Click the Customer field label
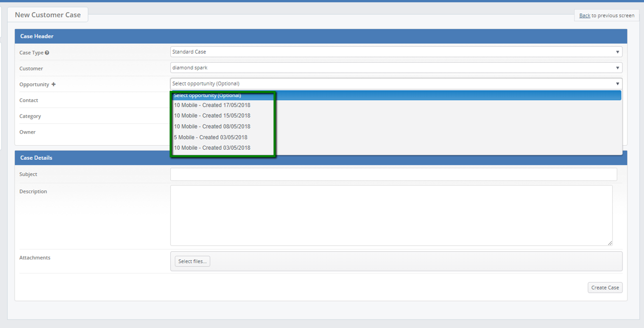The image size is (644, 328). 31,68
